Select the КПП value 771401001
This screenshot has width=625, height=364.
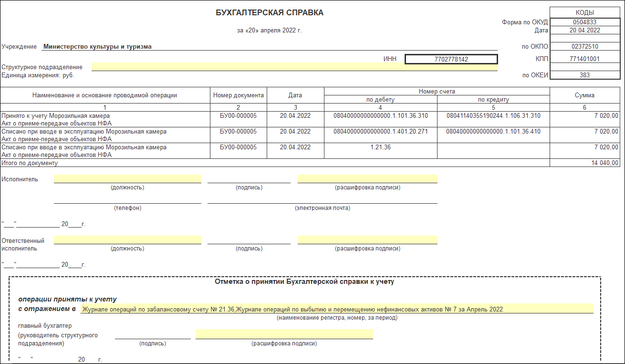tap(585, 59)
